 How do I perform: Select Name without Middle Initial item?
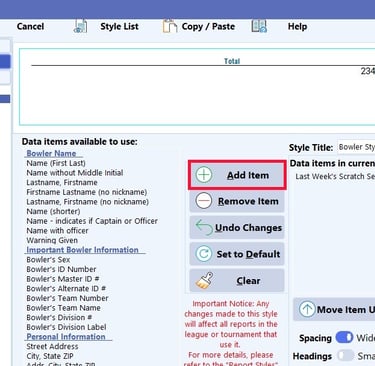click(75, 173)
